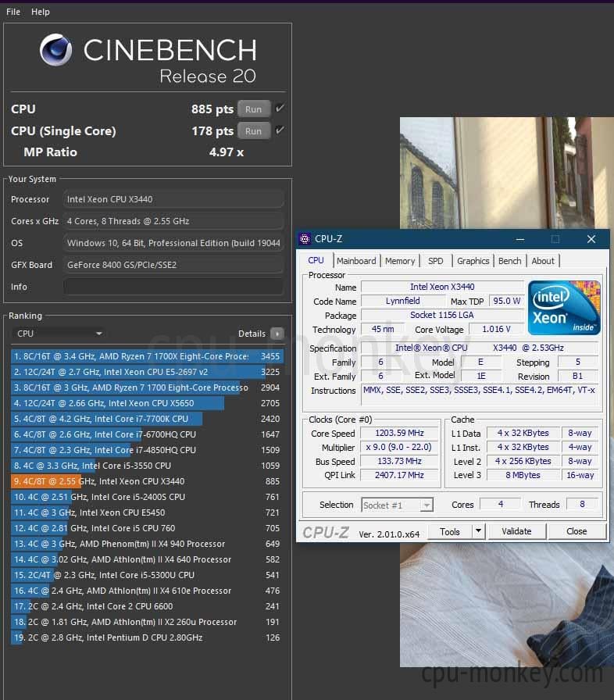Toggle the CPU test checkbox
Screen dimensions: 614x700
coord(280,108)
